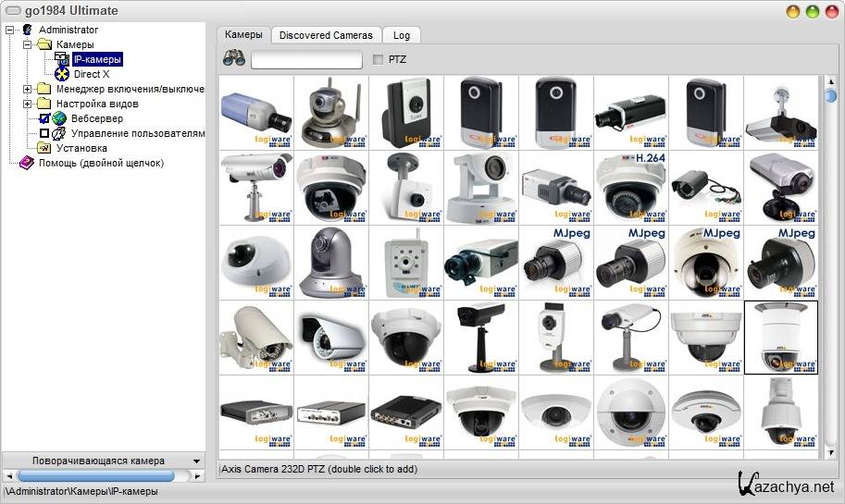This screenshot has height=504, width=845.
Task: Click the left panel horizontal scrollbar
Action: pyautogui.click(x=103, y=475)
